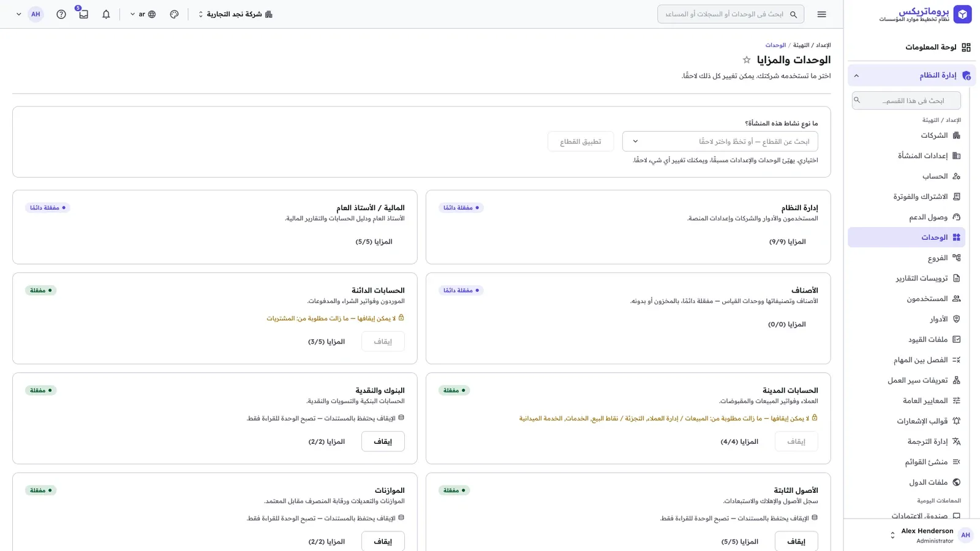Click المزايا (9/9) on إدارة النظام card

point(788,242)
